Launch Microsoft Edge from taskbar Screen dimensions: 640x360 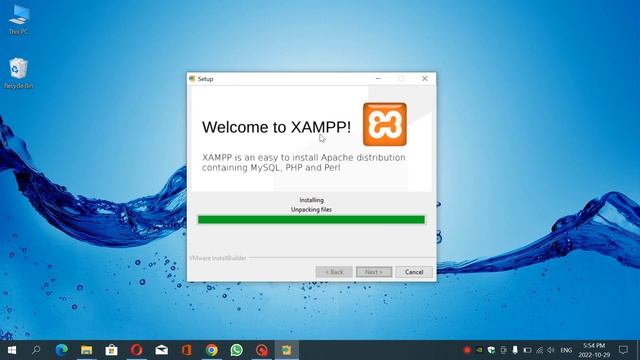coord(62,350)
